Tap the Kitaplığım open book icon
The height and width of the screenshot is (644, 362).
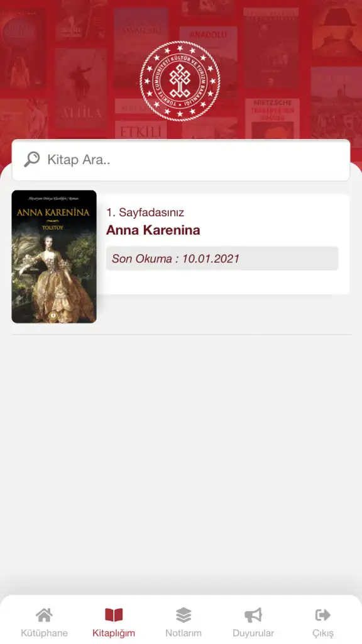tap(114, 615)
